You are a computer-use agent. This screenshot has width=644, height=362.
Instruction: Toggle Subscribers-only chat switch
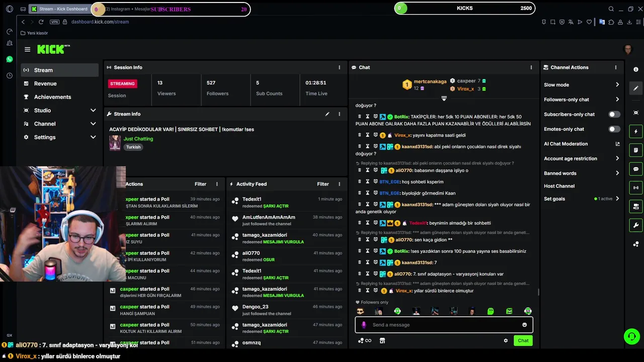(x=614, y=114)
